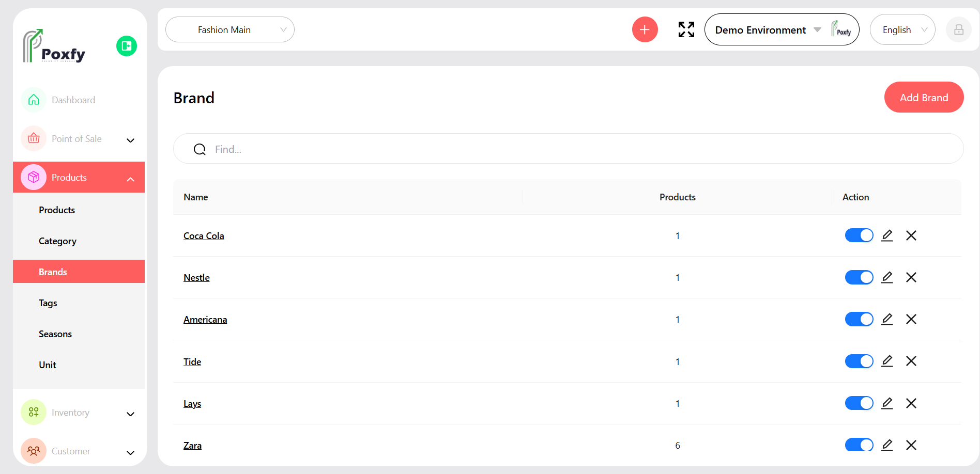Turn off the Tide brand switch
Image resolution: width=980 pixels, height=474 pixels.
coord(859,361)
